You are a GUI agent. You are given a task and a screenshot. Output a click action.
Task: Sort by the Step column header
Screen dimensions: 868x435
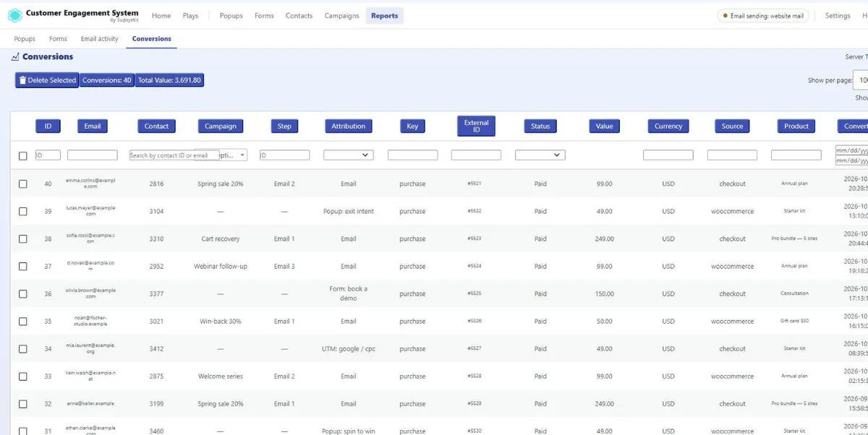[284, 126]
